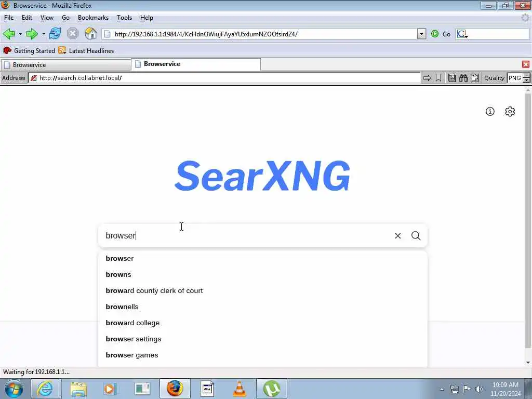Open the Getting Started bookmark
This screenshot has width=532, height=399.
point(29,50)
